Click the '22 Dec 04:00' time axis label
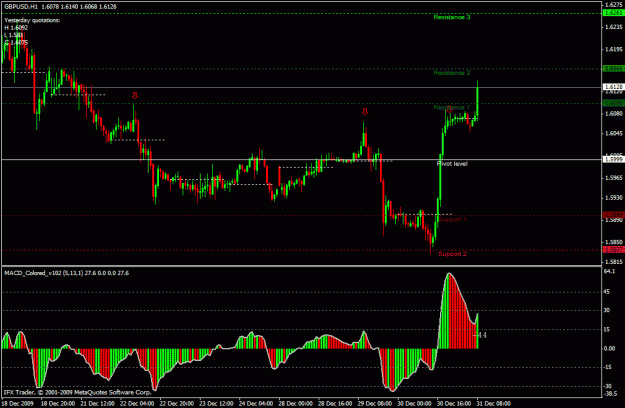The width and height of the screenshot is (625, 408). click(x=137, y=403)
